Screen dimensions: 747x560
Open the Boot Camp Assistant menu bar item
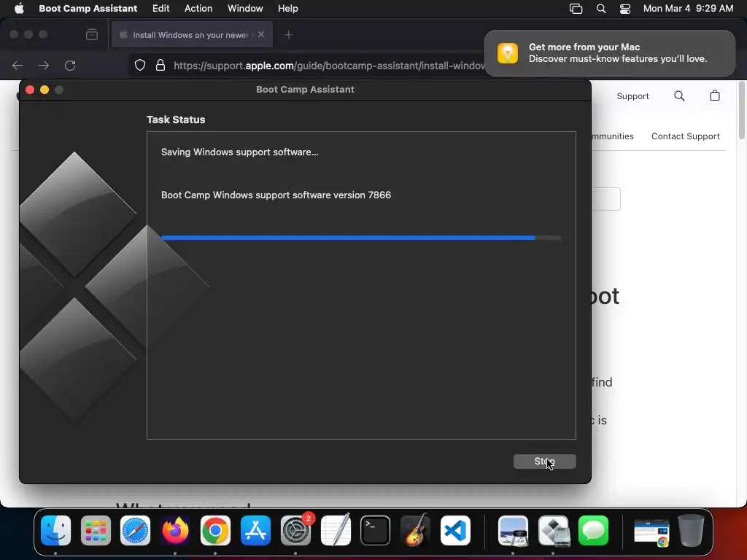coord(88,9)
